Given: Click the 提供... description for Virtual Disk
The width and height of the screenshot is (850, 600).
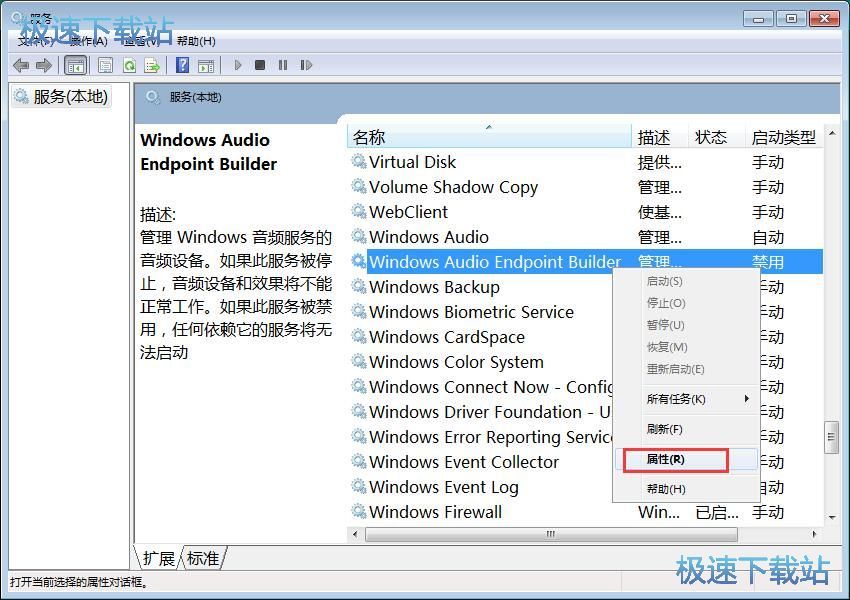Looking at the screenshot, I should [x=660, y=162].
